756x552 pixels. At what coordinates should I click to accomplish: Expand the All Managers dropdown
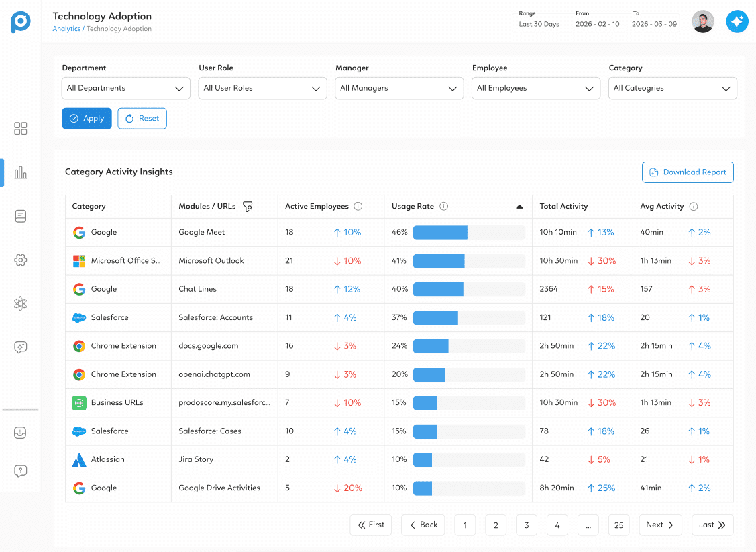point(399,88)
